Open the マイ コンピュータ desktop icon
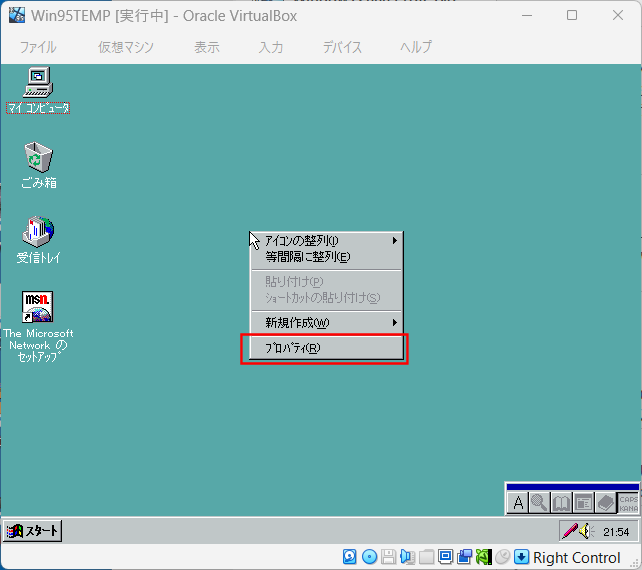The image size is (642, 570). pos(38,82)
